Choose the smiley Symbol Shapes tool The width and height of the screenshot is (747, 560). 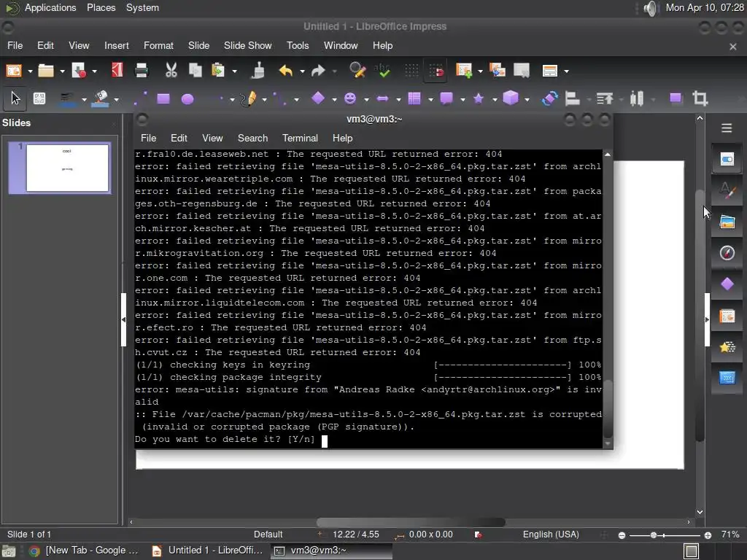(x=350, y=98)
